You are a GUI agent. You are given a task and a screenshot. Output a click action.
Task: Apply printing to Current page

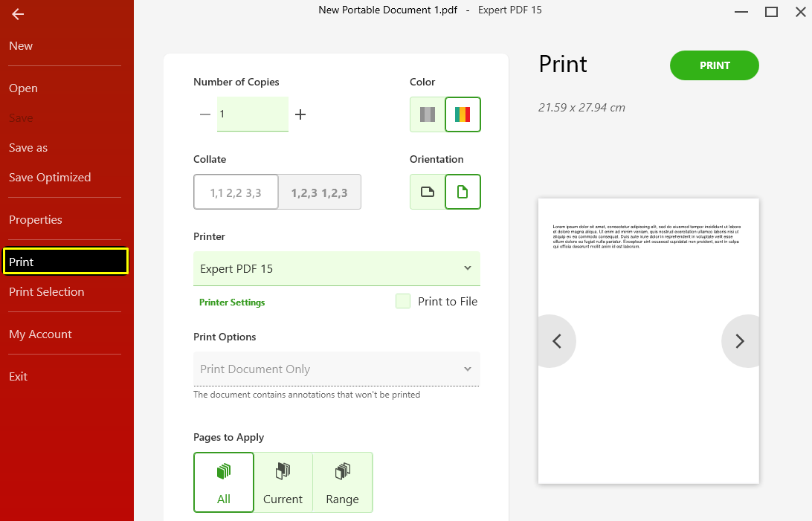tap(283, 482)
